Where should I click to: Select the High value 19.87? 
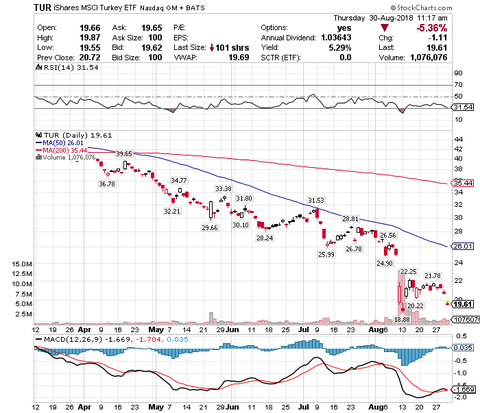coord(90,38)
